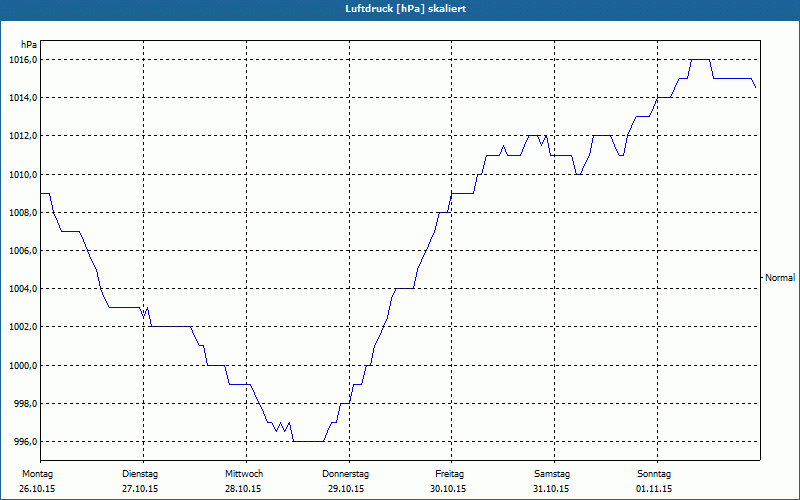Click the 1004,0 y-axis value
This screenshot has height=500, width=800.
23,289
